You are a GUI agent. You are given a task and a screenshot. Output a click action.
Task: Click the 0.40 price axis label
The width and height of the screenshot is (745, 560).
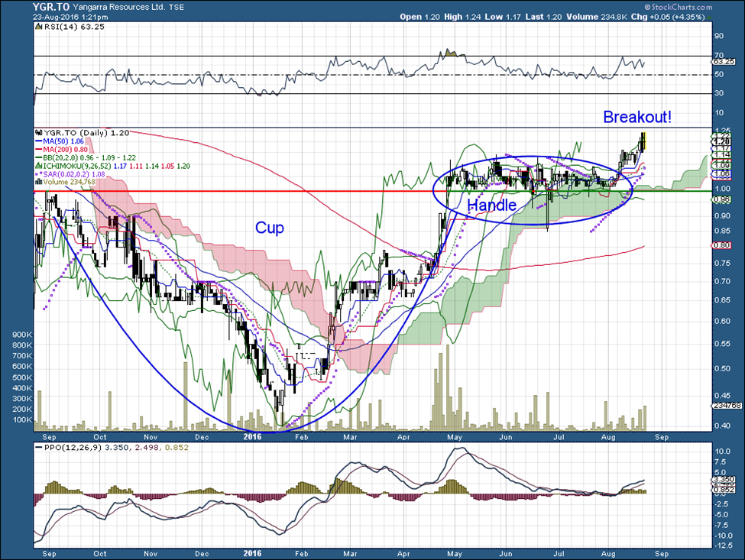click(x=723, y=426)
